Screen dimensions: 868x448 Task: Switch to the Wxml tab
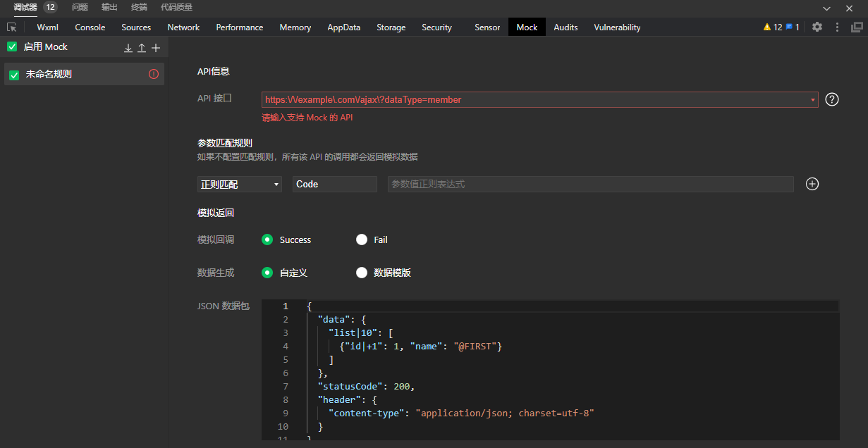click(47, 27)
